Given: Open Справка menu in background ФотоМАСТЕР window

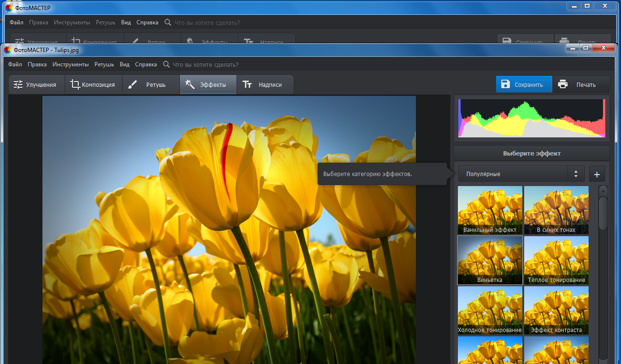Looking at the screenshot, I should [x=147, y=22].
